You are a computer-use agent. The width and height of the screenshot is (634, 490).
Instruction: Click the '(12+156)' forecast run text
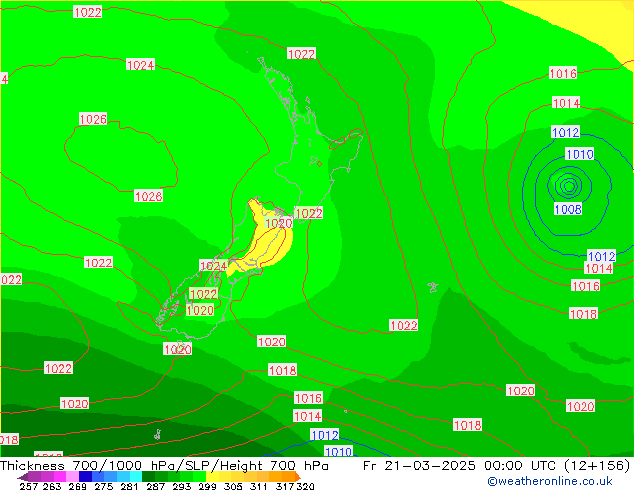click(x=597, y=465)
